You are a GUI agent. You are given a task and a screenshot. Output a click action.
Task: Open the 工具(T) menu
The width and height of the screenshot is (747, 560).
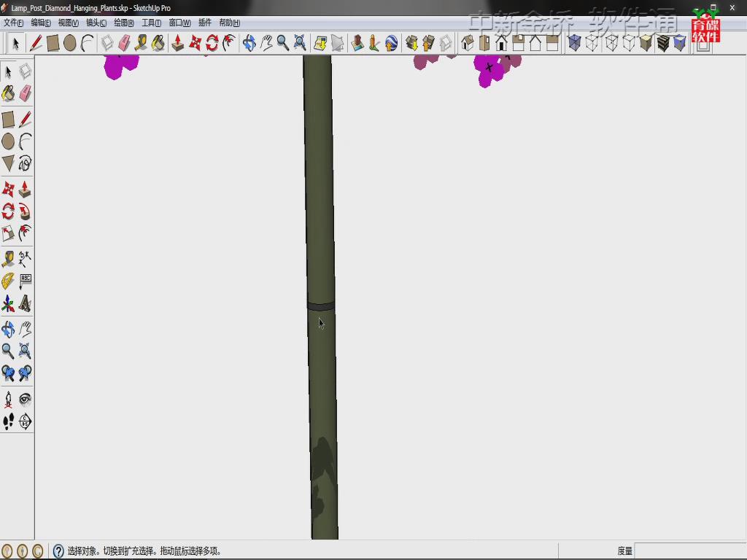pos(152,23)
